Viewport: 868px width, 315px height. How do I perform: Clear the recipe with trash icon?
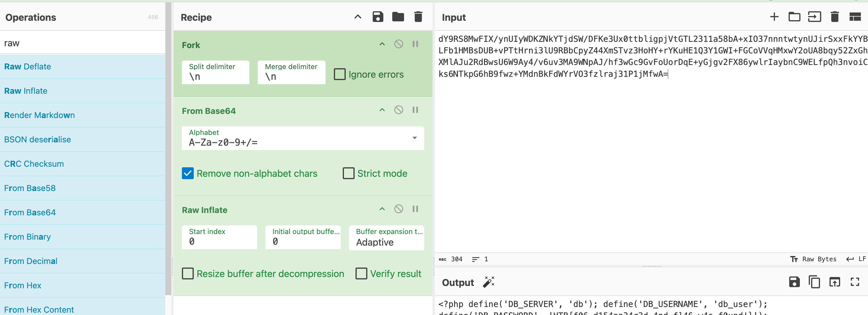[418, 17]
